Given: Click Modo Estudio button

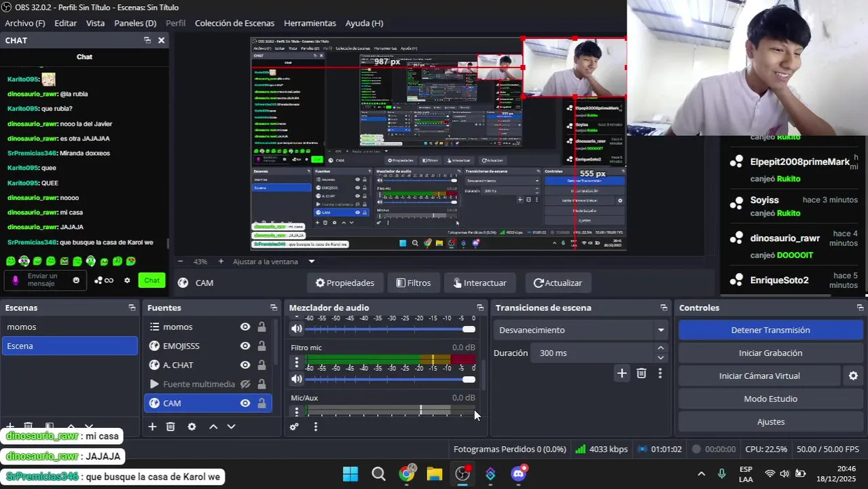Looking at the screenshot, I should tap(770, 399).
